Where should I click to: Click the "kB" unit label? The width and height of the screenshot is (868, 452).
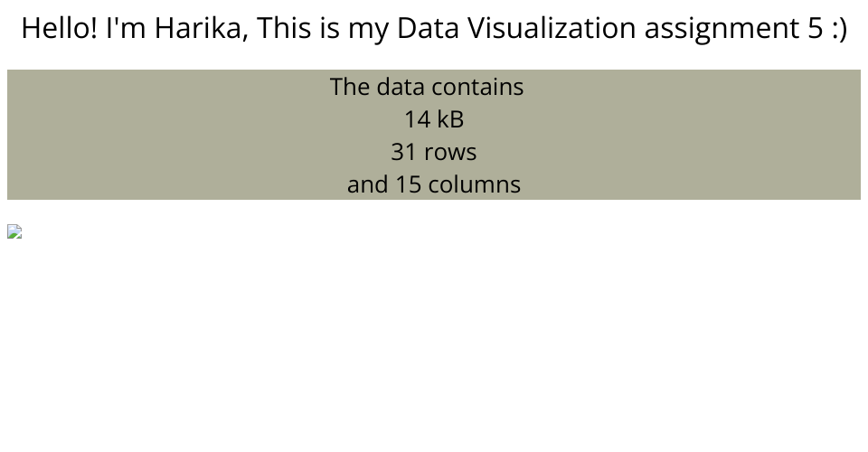point(450,119)
